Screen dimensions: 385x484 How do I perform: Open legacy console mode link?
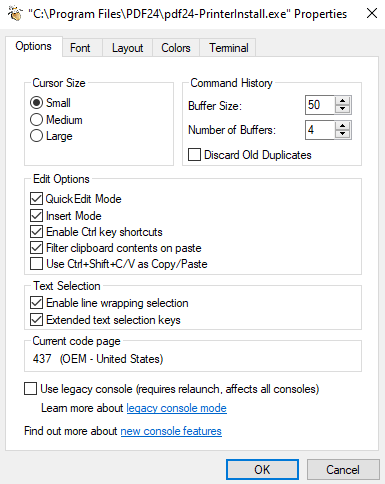tap(176, 408)
